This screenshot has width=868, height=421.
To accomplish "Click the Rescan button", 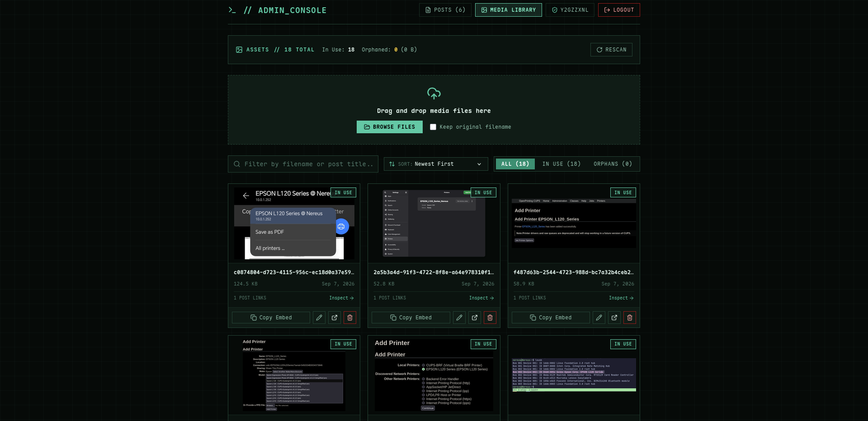I will click(x=611, y=50).
